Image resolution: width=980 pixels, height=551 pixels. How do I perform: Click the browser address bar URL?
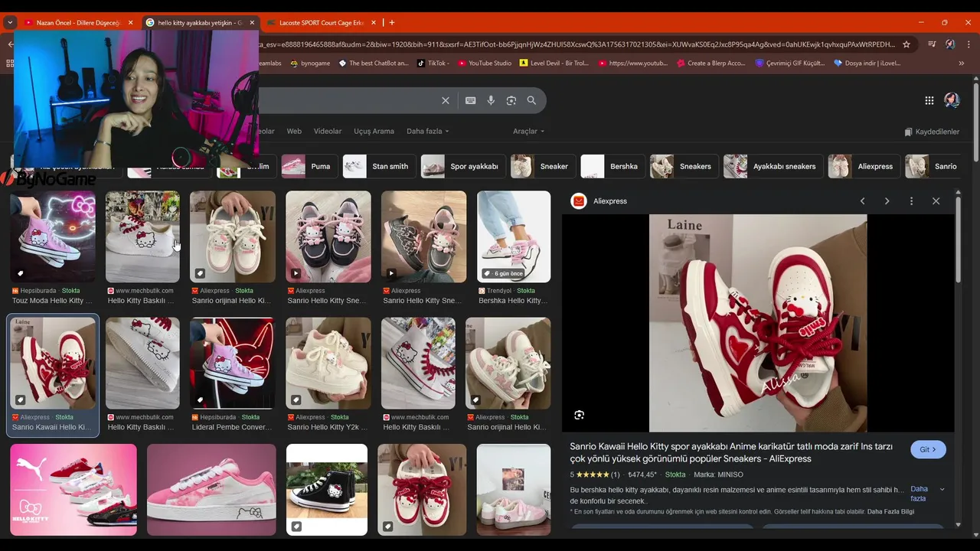(578, 44)
